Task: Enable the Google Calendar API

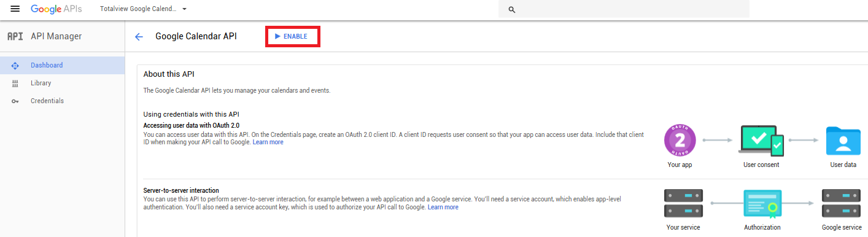Action: coord(291,37)
